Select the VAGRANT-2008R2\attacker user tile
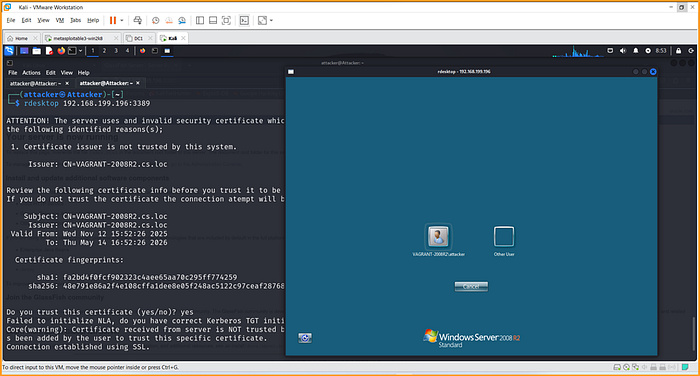Image resolution: width=700 pixels, height=376 pixels. 438,241
